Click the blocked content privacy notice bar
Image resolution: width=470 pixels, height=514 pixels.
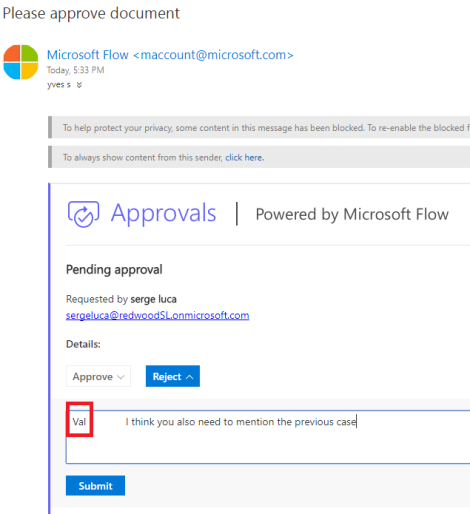tap(259, 127)
